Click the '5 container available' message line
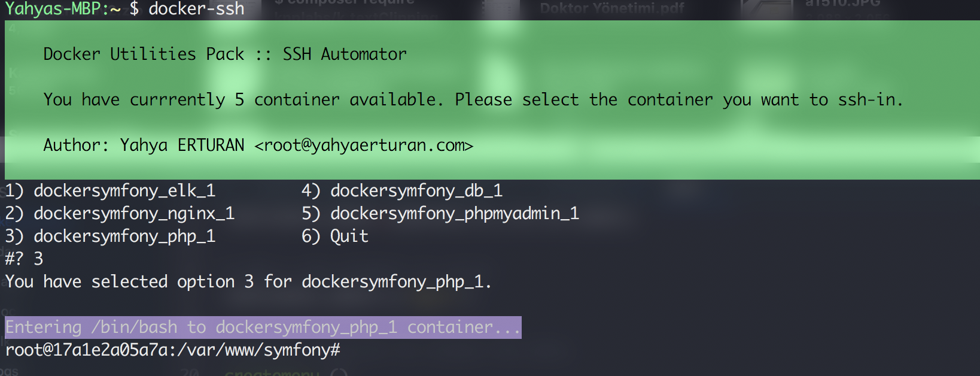Image resolution: width=980 pixels, height=376 pixels. [x=473, y=100]
